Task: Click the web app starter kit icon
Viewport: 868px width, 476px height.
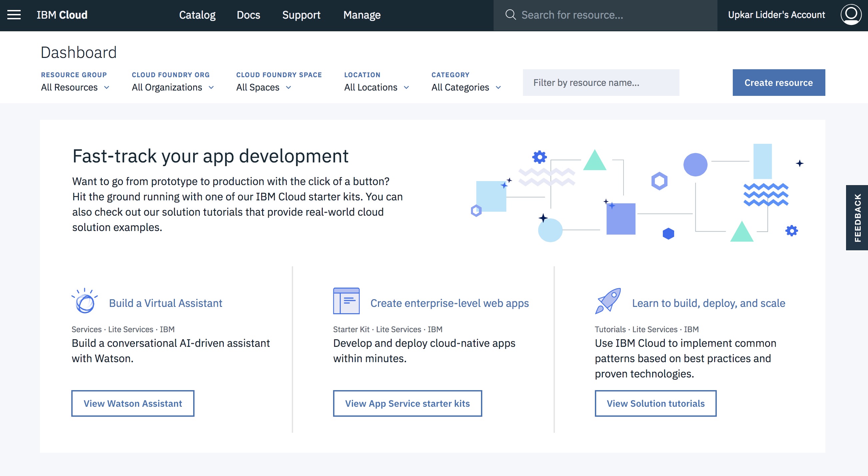Action: tap(346, 301)
